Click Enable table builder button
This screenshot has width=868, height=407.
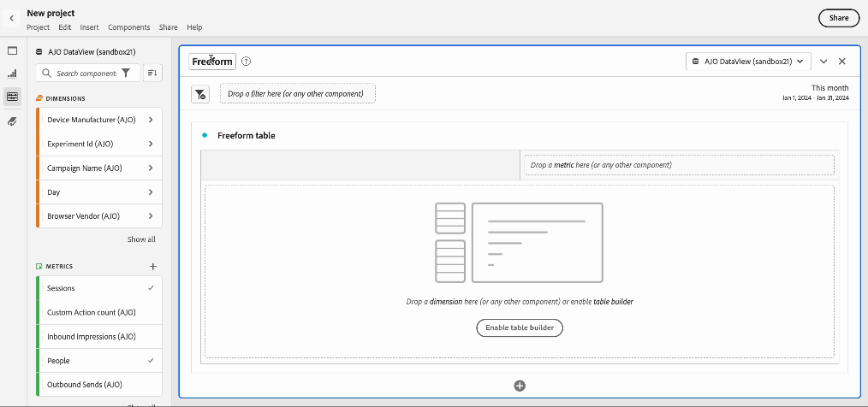(x=520, y=327)
